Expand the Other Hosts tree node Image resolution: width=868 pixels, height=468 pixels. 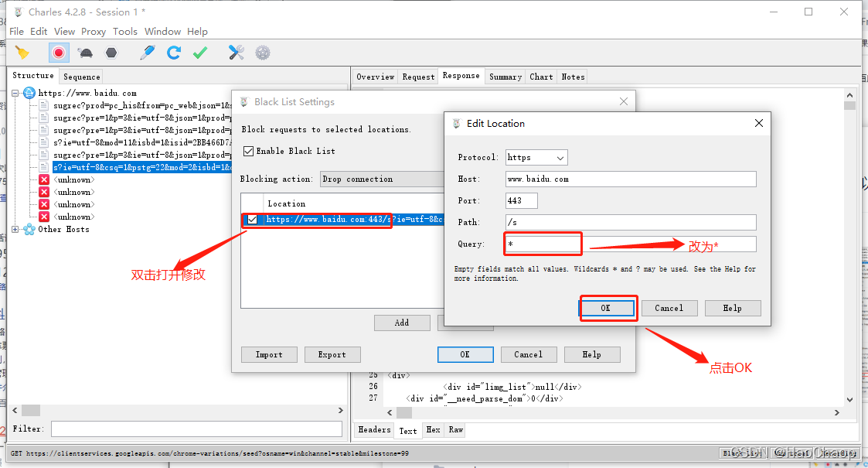tap(15, 229)
